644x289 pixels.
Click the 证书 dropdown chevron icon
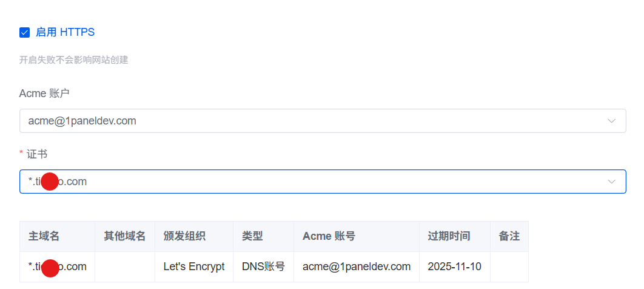[611, 182]
